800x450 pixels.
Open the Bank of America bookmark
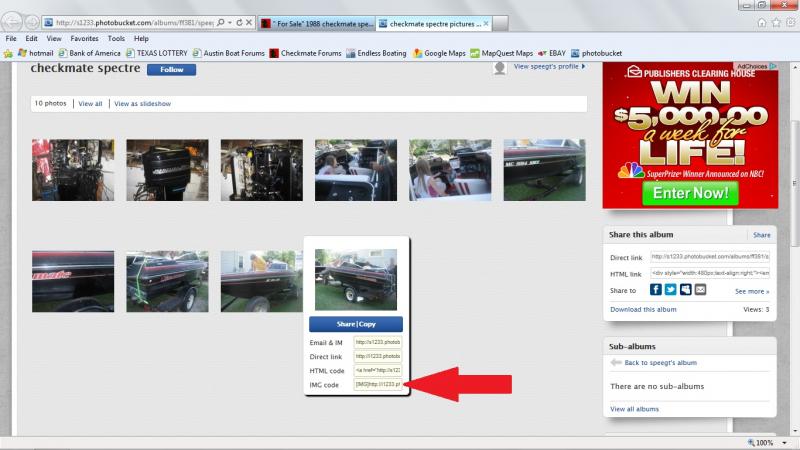point(89,53)
